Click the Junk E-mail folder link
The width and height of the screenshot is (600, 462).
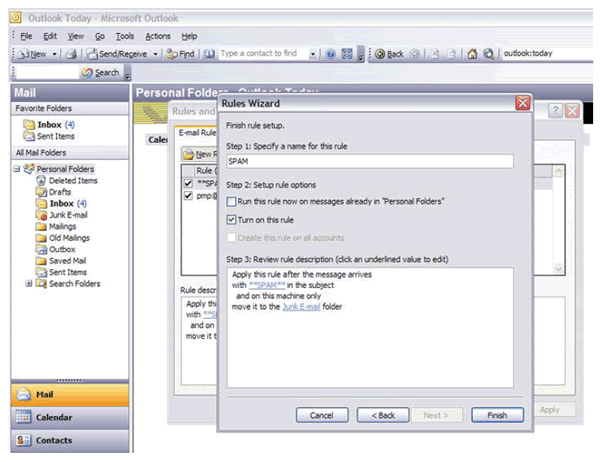(x=301, y=307)
